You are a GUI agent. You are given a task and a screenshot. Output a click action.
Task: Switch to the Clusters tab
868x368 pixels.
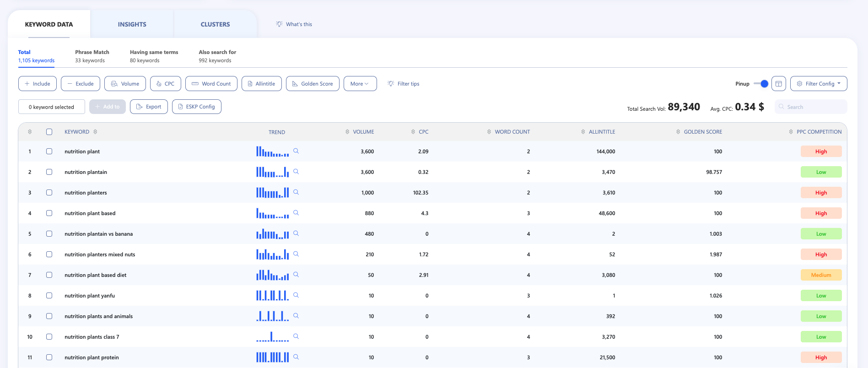(216, 24)
